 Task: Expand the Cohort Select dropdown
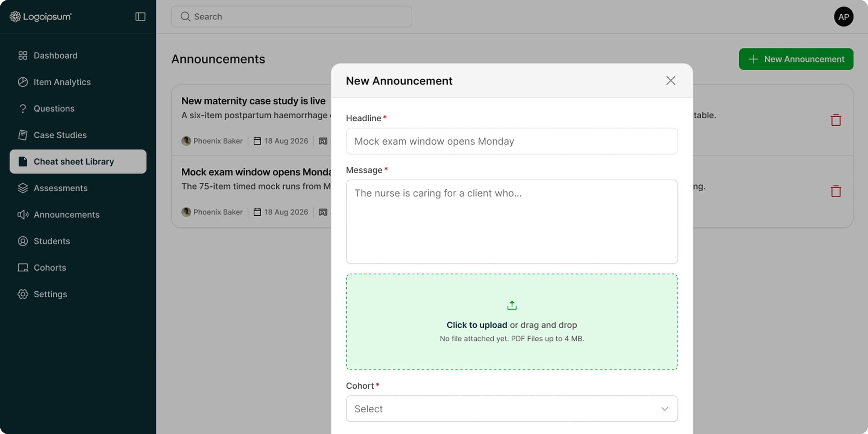[x=512, y=409]
